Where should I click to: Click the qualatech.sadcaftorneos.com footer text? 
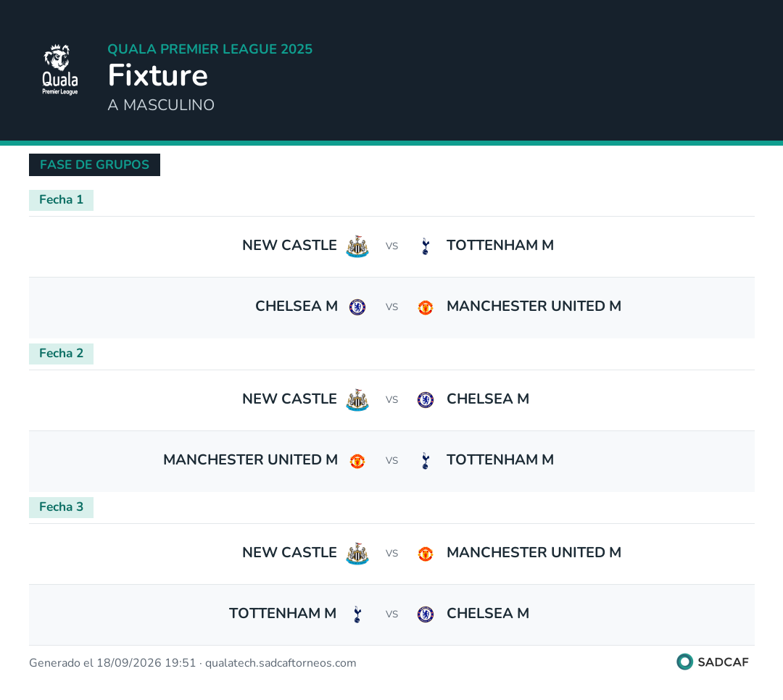[x=281, y=663]
